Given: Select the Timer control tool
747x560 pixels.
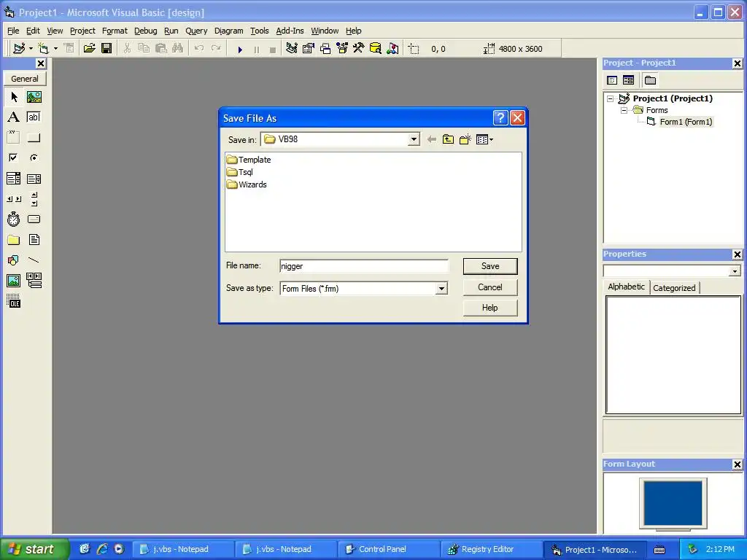Looking at the screenshot, I should (x=14, y=219).
